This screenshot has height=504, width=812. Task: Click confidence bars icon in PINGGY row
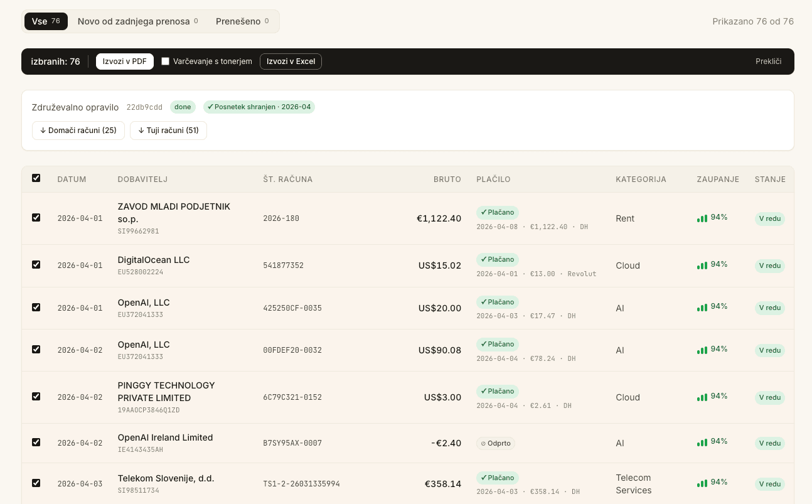click(x=702, y=397)
